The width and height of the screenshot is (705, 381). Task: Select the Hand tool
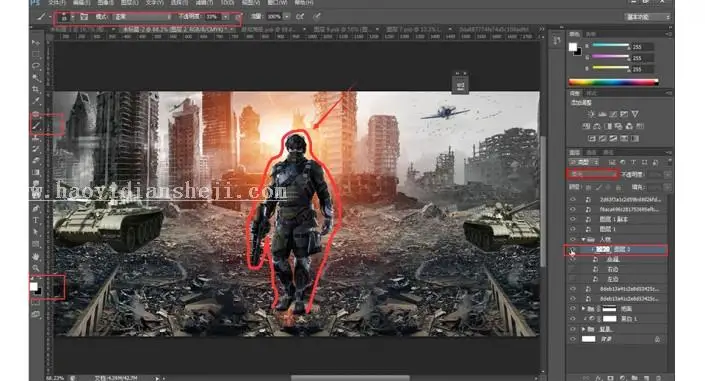tap(36, 256)
